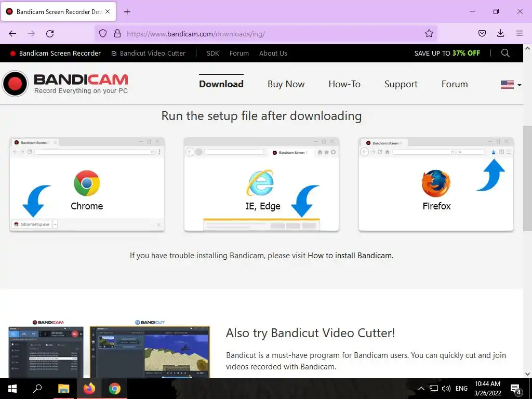The image size is (532, 399).
Task: Save to Pocket icon in toolbar
Action: (x=482, y=33)
